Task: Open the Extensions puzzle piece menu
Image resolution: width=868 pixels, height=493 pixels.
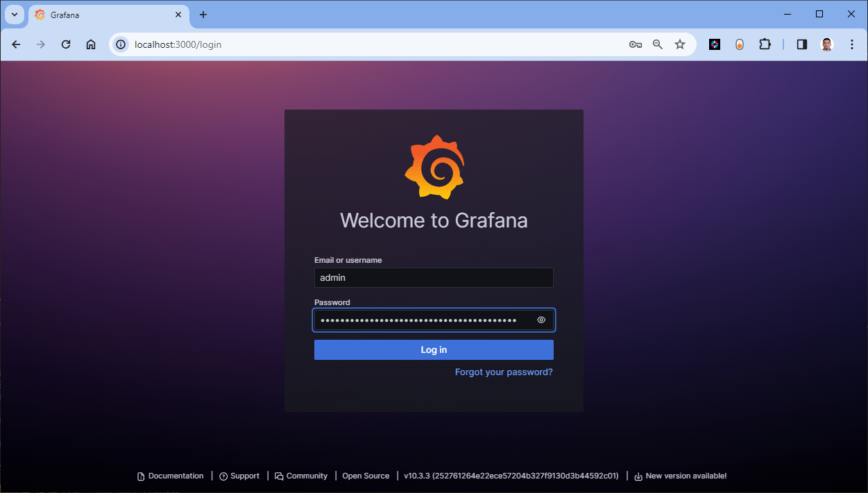Action: pos(765,44)
